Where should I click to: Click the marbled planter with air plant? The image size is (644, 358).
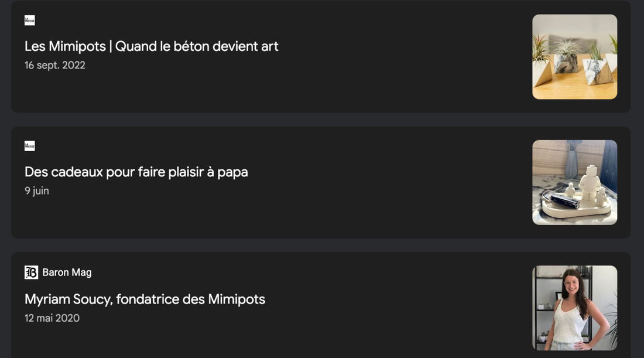click(566, 62)
